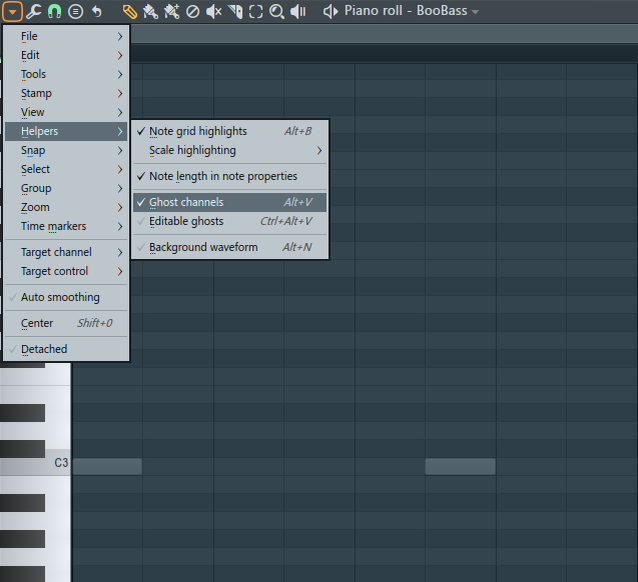Expand the Target channel submenu
This screenshot has height=582, width=638.
point(66,252)
